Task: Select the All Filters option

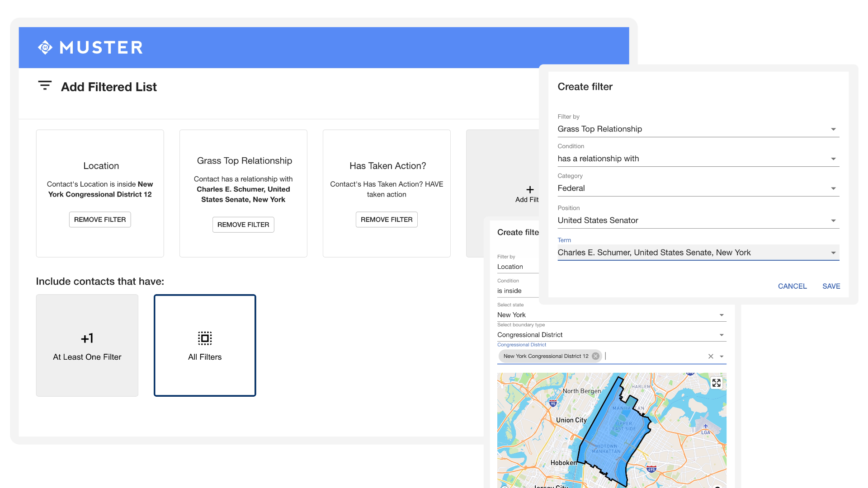Action: (x=205, y=346)
